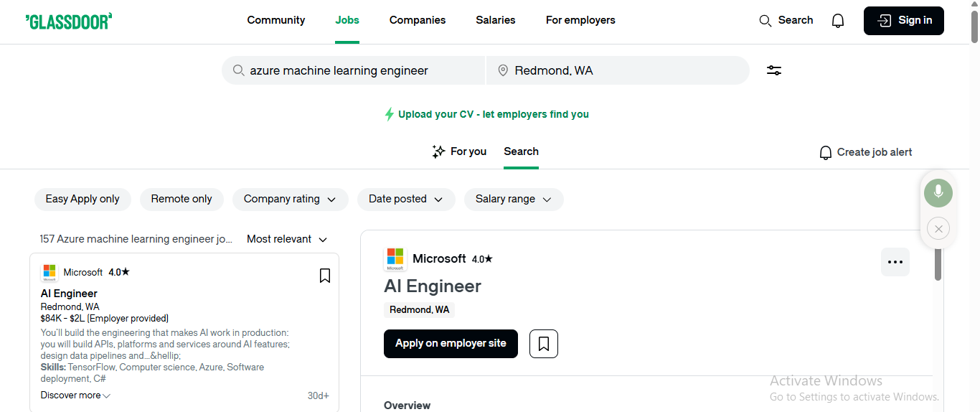Open the three-dot more options menu

point(895,262)
